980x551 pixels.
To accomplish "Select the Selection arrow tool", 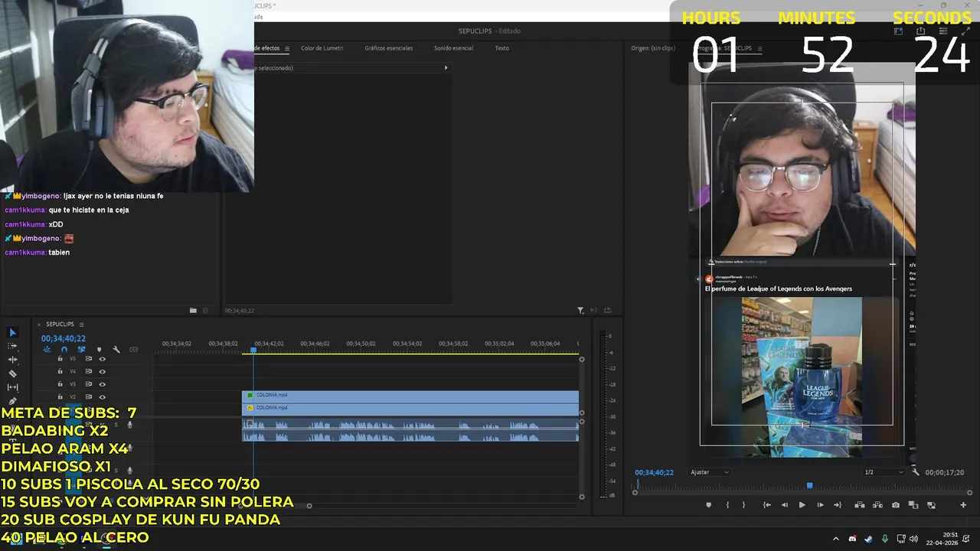I will (12, 332).
